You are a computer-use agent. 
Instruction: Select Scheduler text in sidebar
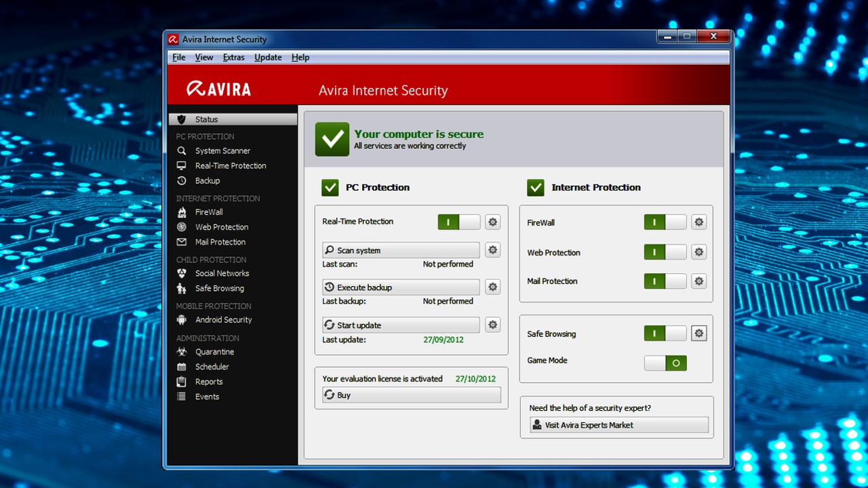pos(212,367)
